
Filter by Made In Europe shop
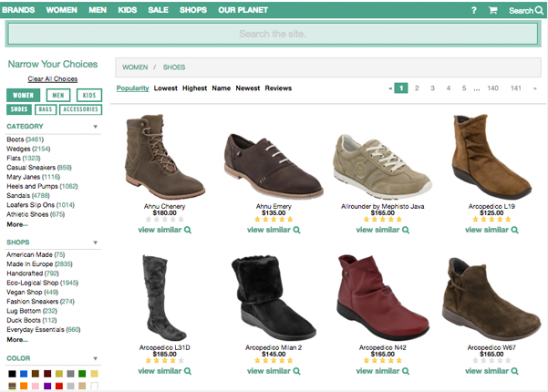pyautogui.click(x=39, y=264)
